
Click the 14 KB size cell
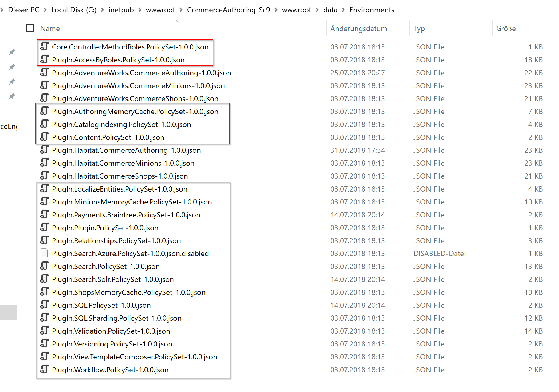click(533, 331)
